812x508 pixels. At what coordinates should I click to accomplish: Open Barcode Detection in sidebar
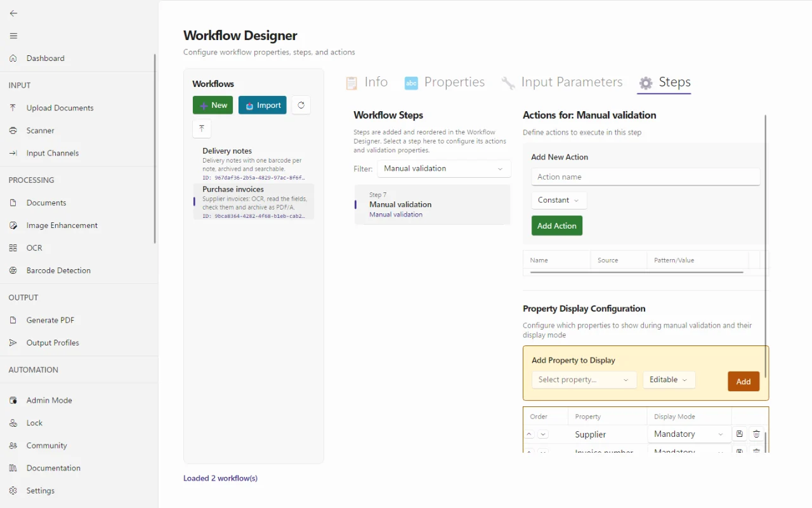[77, 271]
